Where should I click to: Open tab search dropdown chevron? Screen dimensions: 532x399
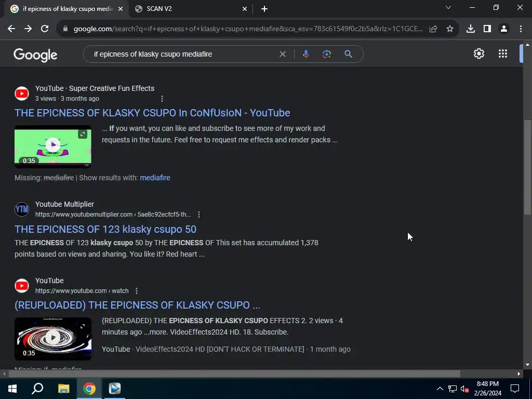pos(448,7)
